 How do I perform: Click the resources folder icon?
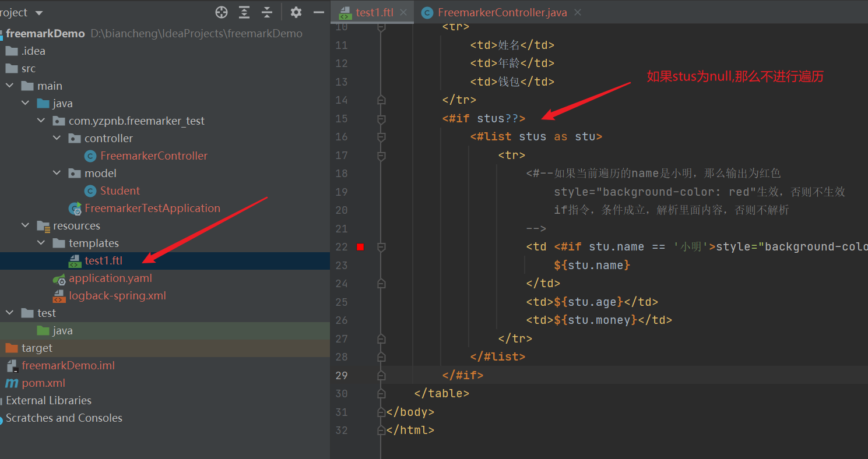43,225
